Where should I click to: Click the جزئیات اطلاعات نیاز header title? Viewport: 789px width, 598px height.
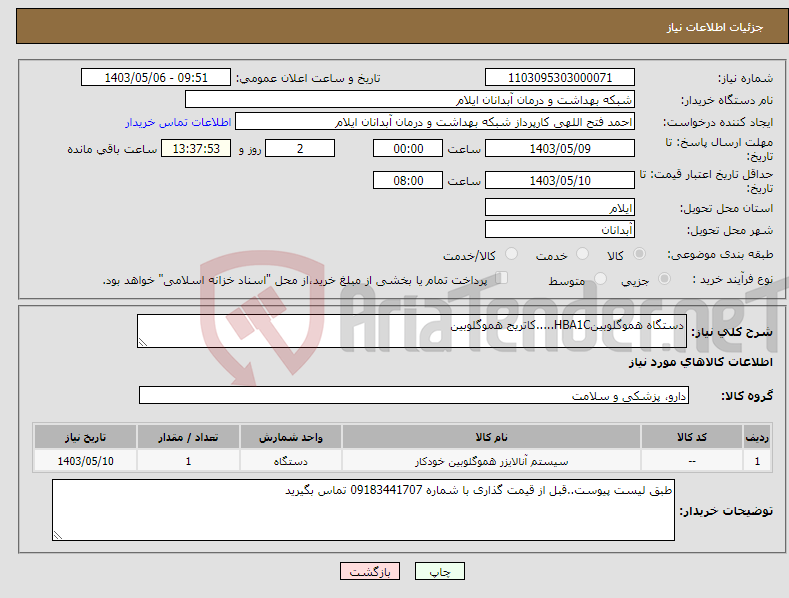point(715,27)
